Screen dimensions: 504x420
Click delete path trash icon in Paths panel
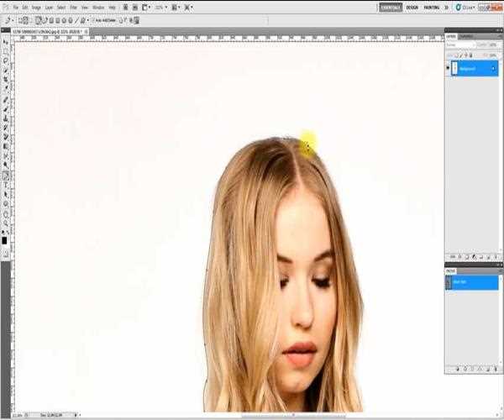click(496, 369)
